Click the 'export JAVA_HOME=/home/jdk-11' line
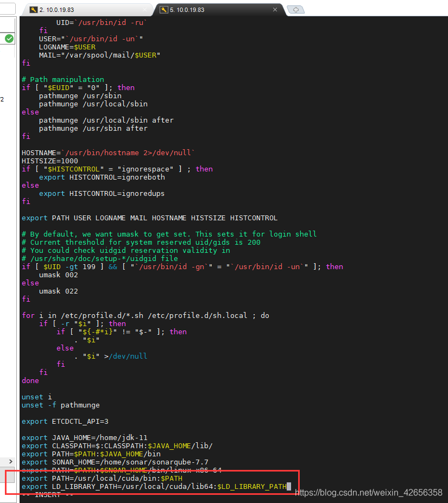The width and height of the screenshot is (448, 503). (85, 437)
